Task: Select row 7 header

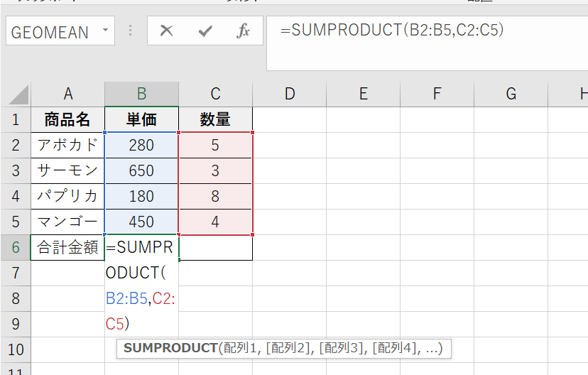Action: coord(15,273)
